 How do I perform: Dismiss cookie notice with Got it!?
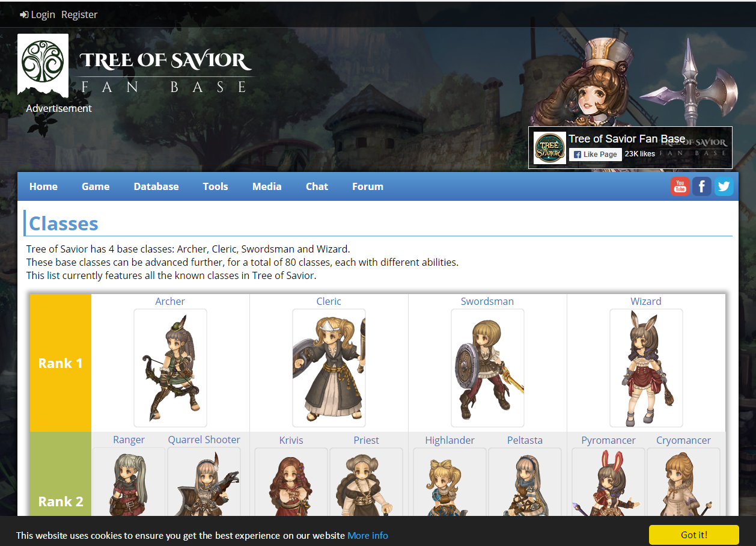tap(694, 535)
